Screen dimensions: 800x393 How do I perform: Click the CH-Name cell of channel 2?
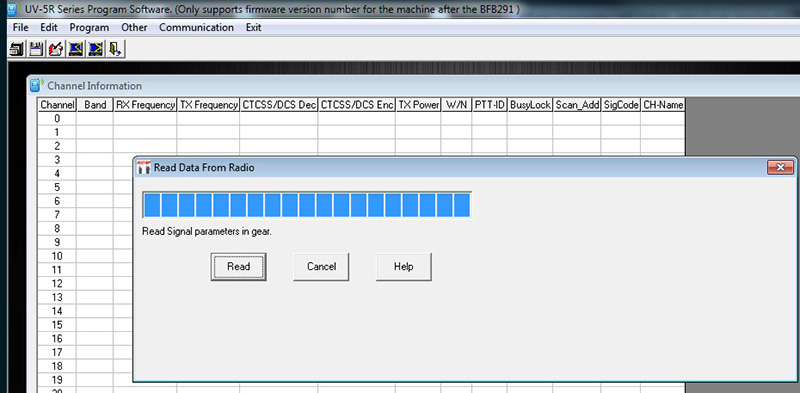click(663, 146)
